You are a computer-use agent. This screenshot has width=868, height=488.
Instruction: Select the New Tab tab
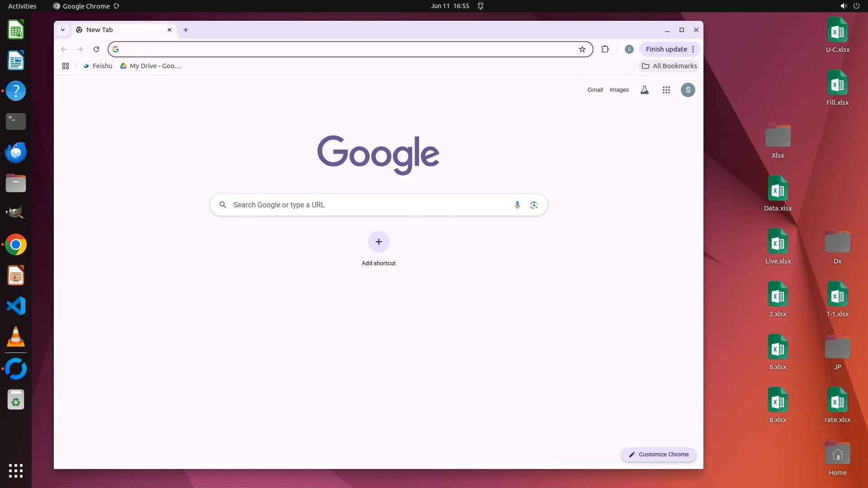(118, 30)
